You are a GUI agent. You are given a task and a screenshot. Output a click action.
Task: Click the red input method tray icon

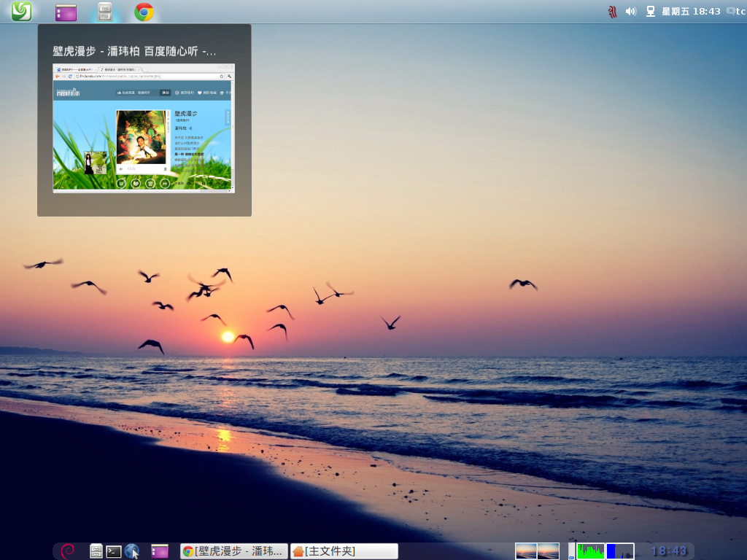tap(613, 12)
